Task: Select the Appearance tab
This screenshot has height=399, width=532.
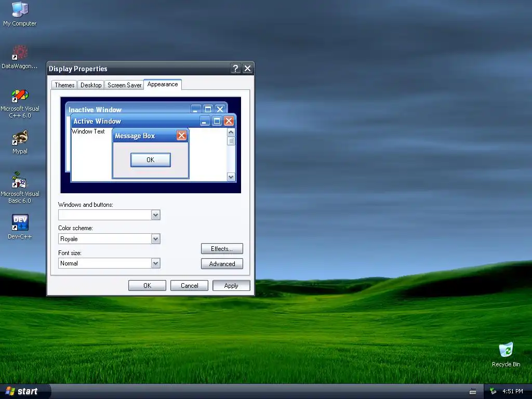Action: (163, 84)
